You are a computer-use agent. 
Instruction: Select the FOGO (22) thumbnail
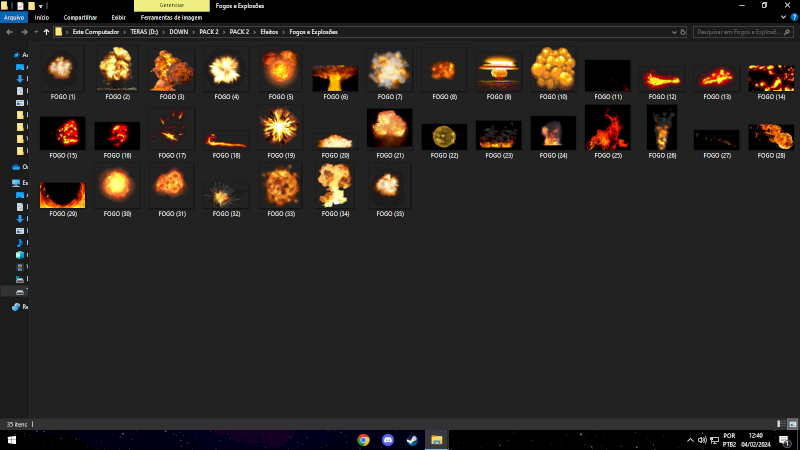pos(444,137)
